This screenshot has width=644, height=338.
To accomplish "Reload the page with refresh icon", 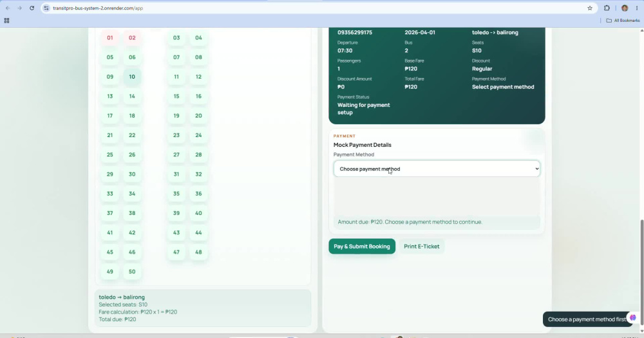I will pos(32,8).
